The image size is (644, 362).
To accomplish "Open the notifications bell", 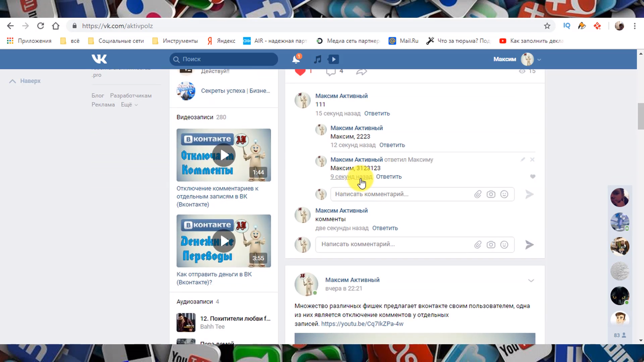I will (296, 59).
